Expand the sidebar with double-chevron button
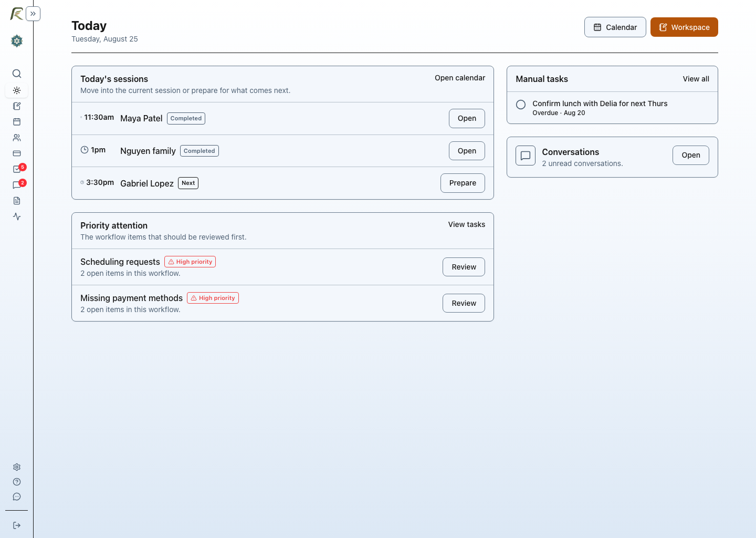 pyautogui.click(x=33, y=14)
